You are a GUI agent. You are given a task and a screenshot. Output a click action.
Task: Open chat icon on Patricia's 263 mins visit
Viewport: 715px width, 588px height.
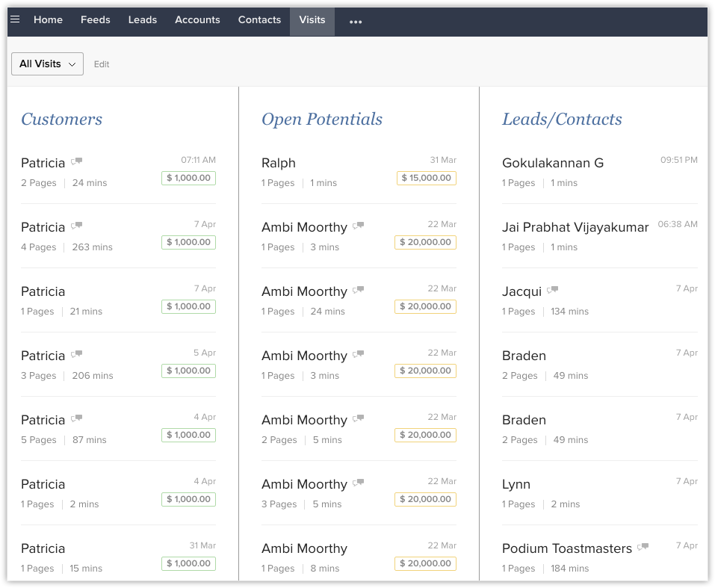tap(76, 226)
